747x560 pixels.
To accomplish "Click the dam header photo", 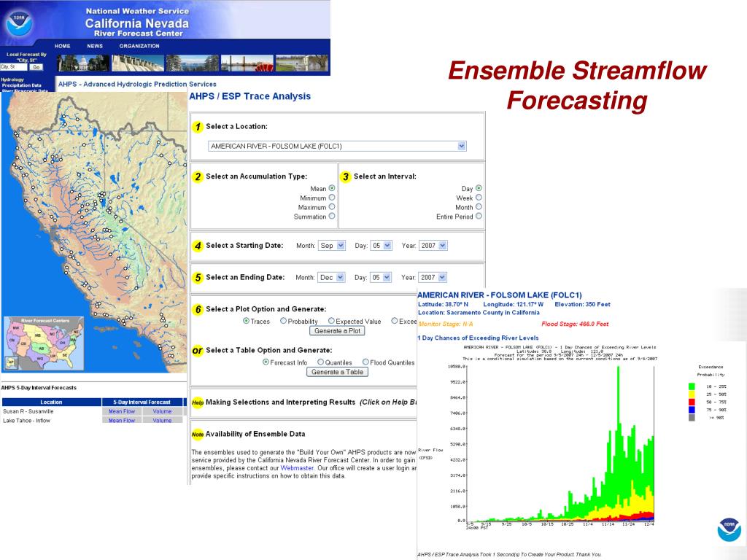I will click(138, 63).
